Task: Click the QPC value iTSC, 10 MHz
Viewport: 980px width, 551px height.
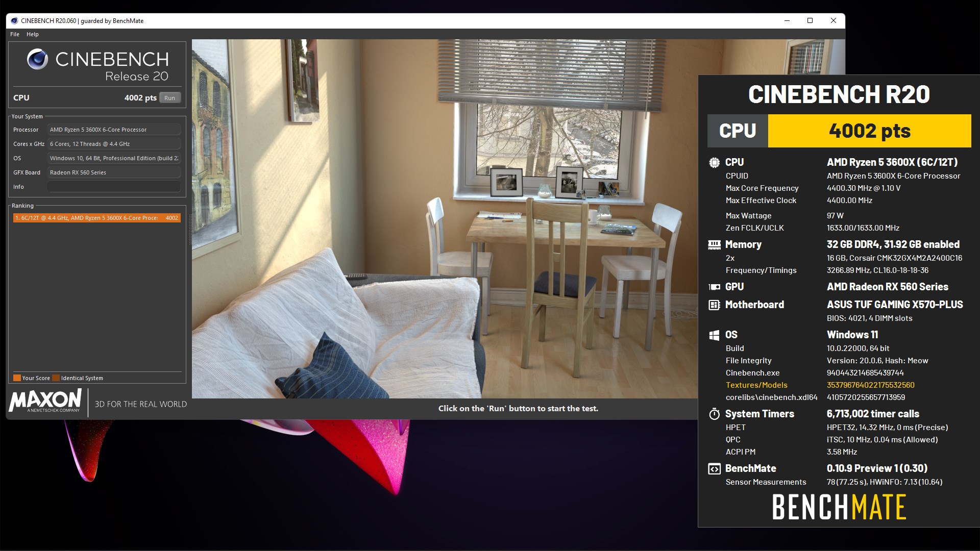Action: click(882, 440)
